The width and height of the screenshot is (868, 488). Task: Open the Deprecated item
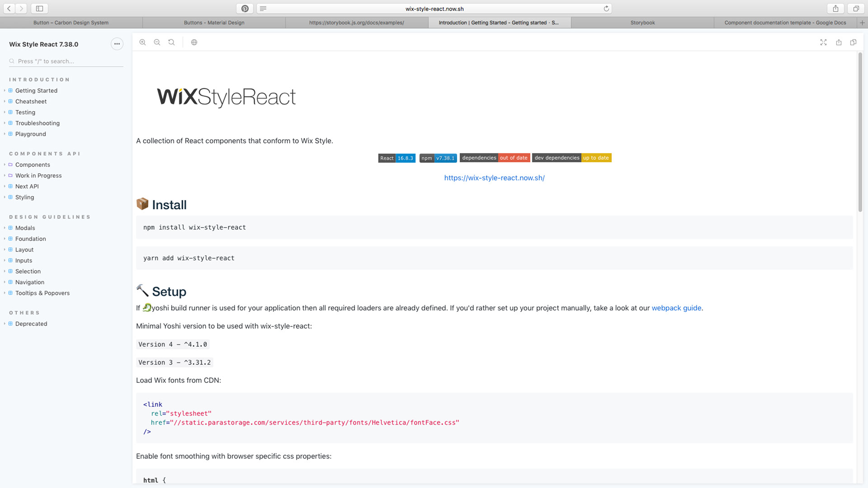tap(31, 324)
